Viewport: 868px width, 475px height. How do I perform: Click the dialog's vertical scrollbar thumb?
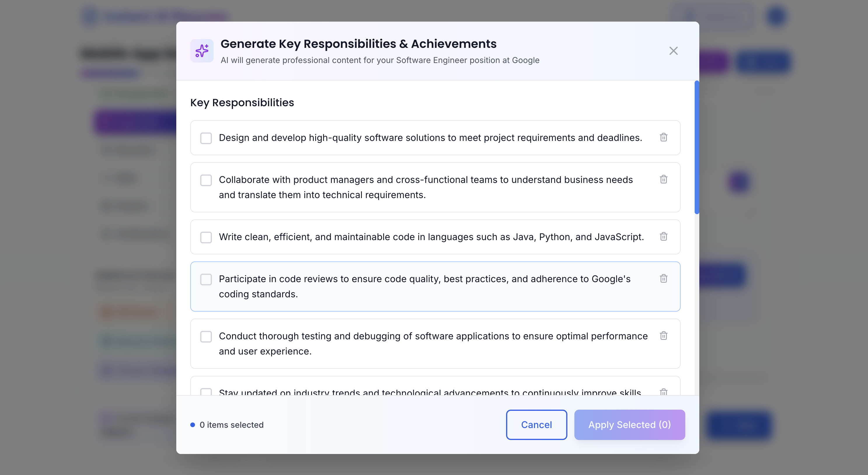[x=696, y=147]
